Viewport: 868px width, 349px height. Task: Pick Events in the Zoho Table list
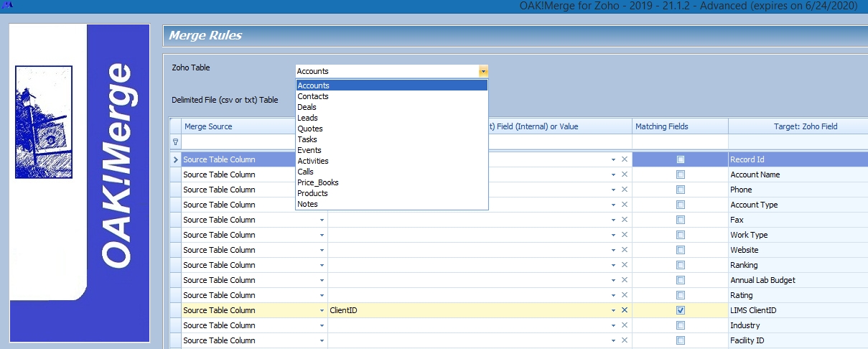point(392,150)
